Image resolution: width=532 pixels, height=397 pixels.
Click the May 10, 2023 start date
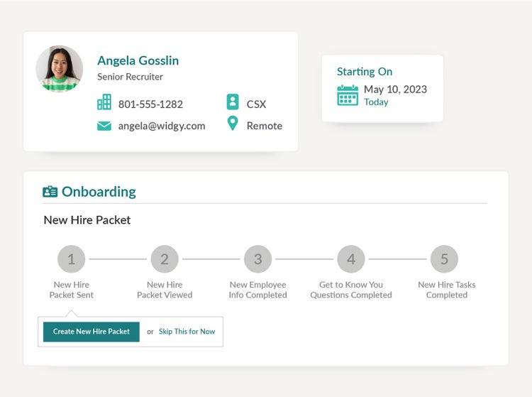click(x=395, y=89)
